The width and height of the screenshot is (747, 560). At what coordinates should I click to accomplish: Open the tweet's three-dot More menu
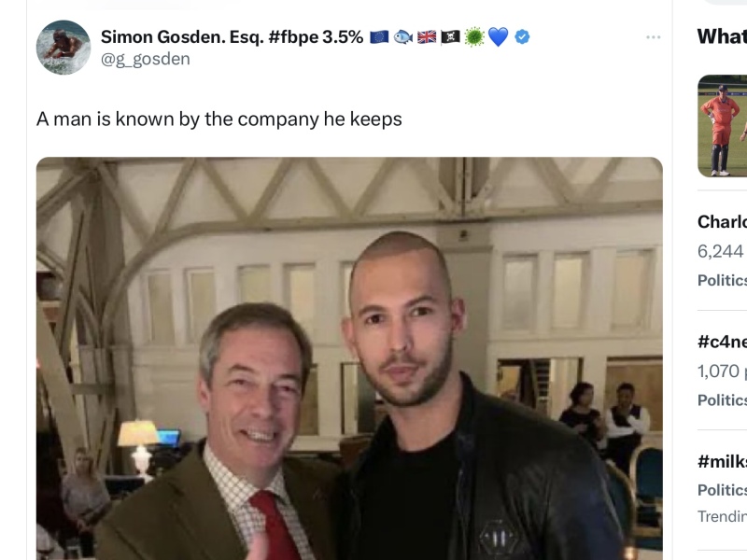coord(653,37)
